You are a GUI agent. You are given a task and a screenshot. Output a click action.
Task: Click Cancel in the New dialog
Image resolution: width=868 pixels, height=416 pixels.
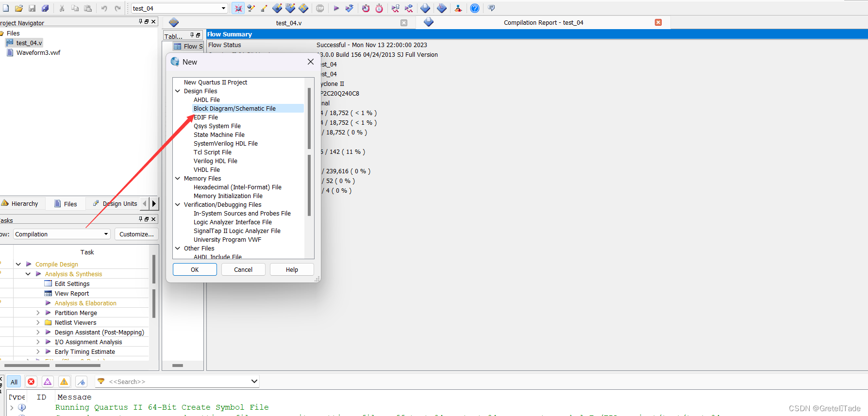[243, 269]
